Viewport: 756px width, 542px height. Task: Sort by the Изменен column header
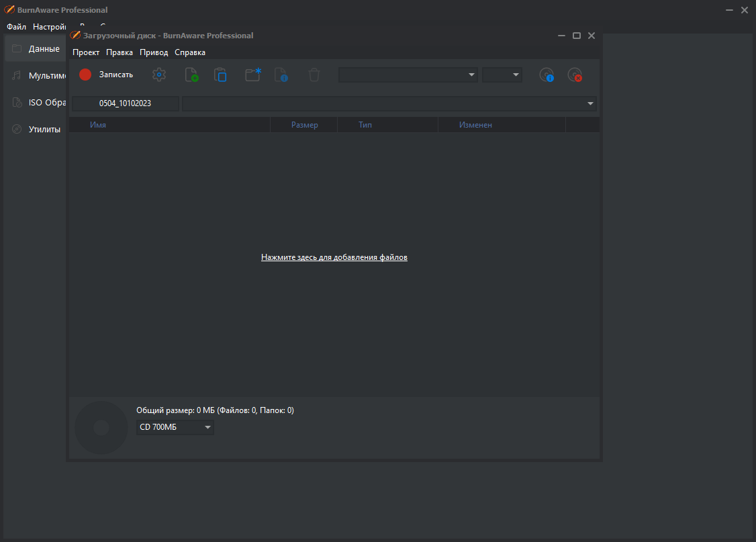point(502,125)
